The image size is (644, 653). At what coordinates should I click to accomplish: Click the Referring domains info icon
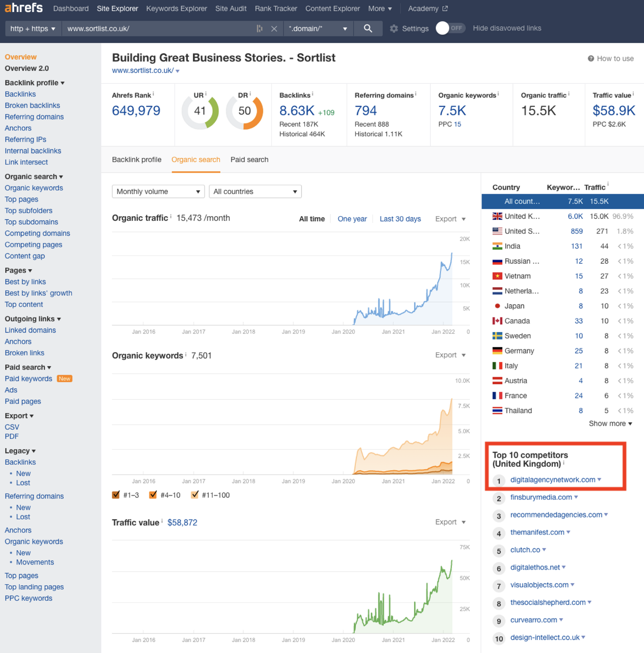click(416, 94)
